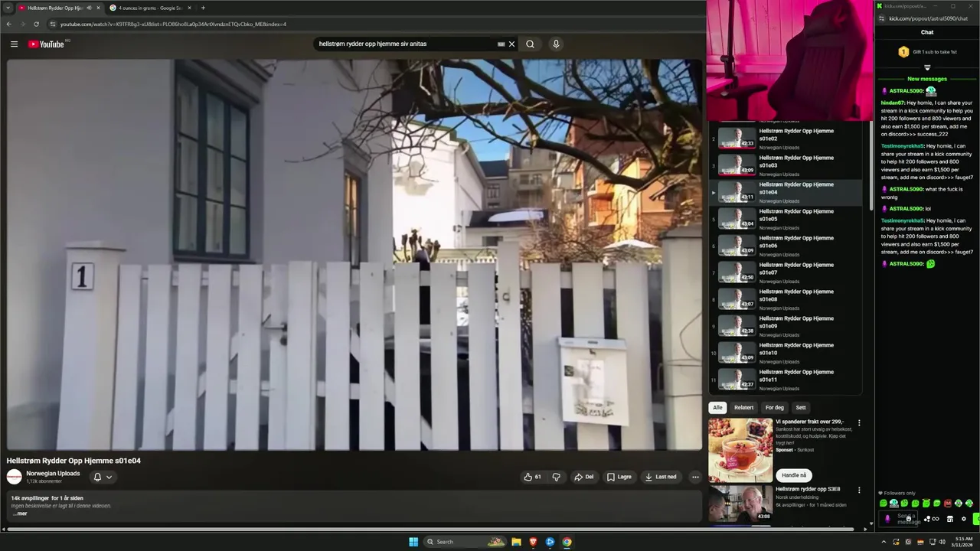Mute the tab via its speaker icon
The width and height of the screenshot is (980, 551).
(89, 8)
